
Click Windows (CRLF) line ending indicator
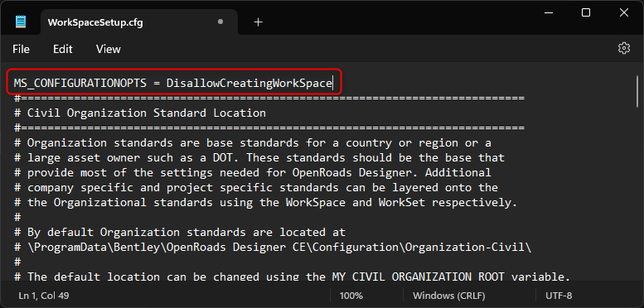click(x=449, y=296)
